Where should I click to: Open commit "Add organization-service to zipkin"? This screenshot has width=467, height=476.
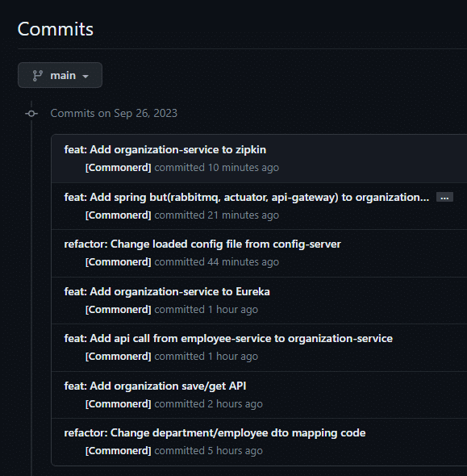(x=165, y=150)
